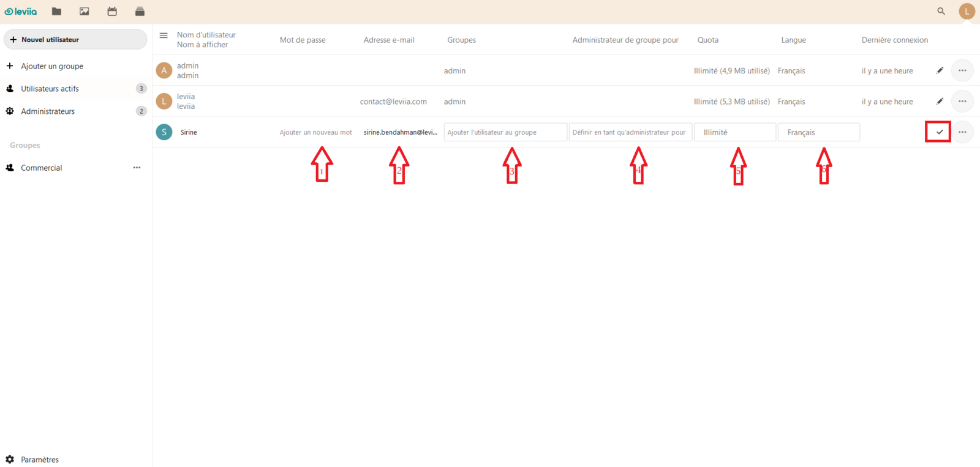Click contact@leviia.com email cell

coord(393,102)
